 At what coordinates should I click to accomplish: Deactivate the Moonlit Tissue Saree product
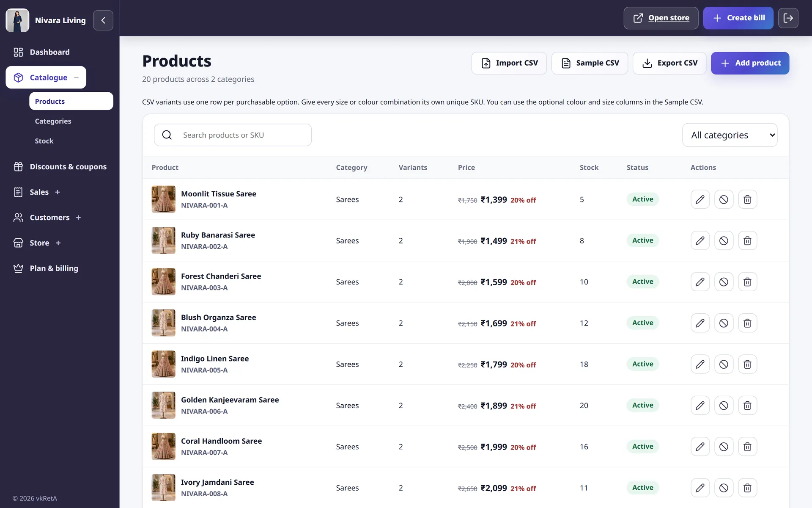(724, 199)
